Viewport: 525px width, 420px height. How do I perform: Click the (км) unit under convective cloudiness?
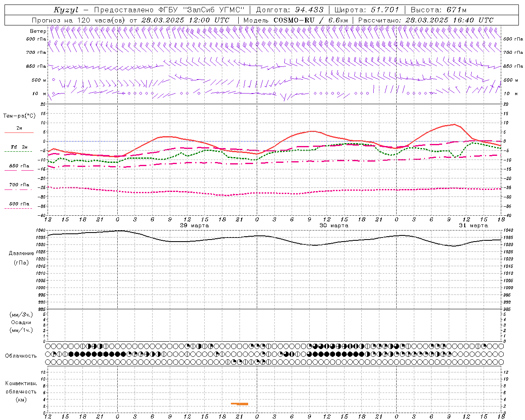[x=21, y=399]
